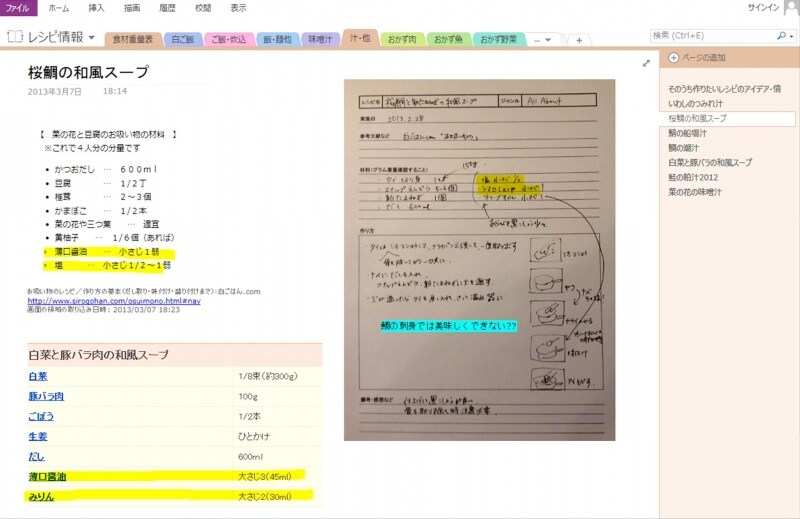
Task: Select the おかず魚 section tab
Action: (x=448, y=39)
